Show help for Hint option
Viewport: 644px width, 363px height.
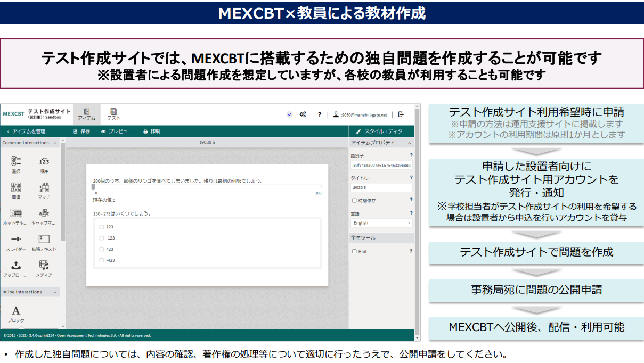(x=411, y=251)
